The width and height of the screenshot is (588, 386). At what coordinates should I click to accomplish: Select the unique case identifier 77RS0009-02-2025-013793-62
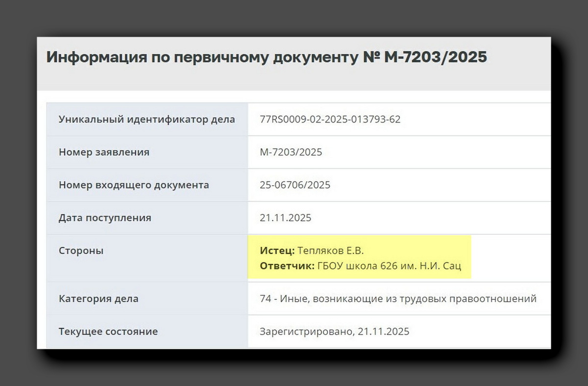330,119
